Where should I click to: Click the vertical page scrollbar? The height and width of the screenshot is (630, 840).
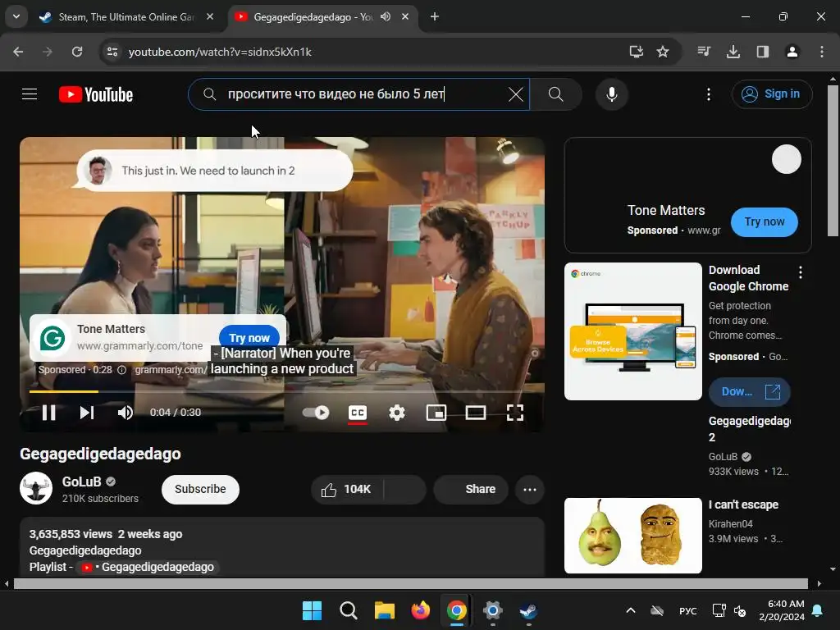coord(833,161)
